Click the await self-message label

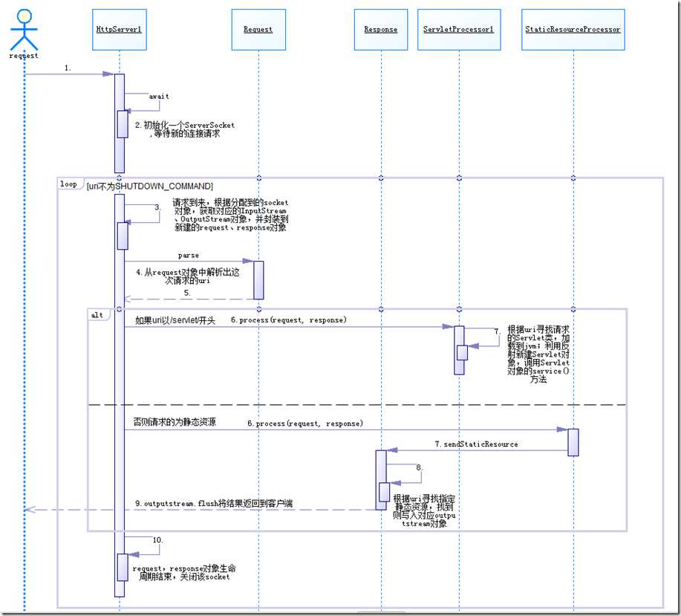(159, 96)
